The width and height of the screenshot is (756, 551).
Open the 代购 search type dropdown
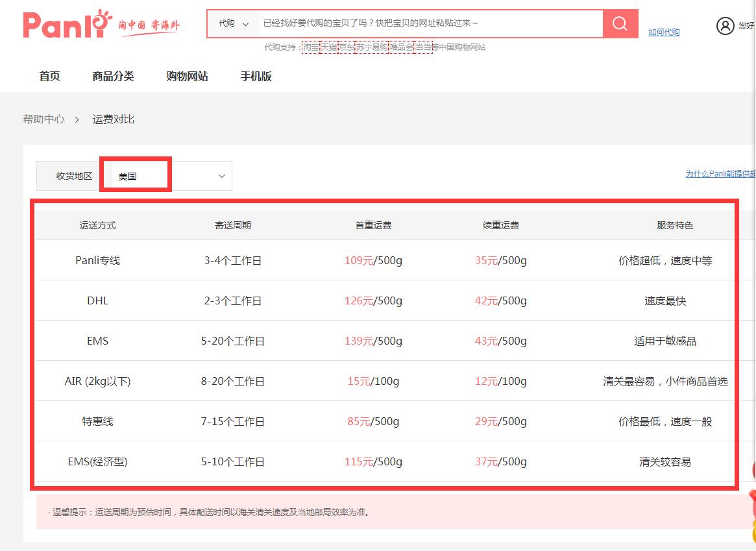234,24
